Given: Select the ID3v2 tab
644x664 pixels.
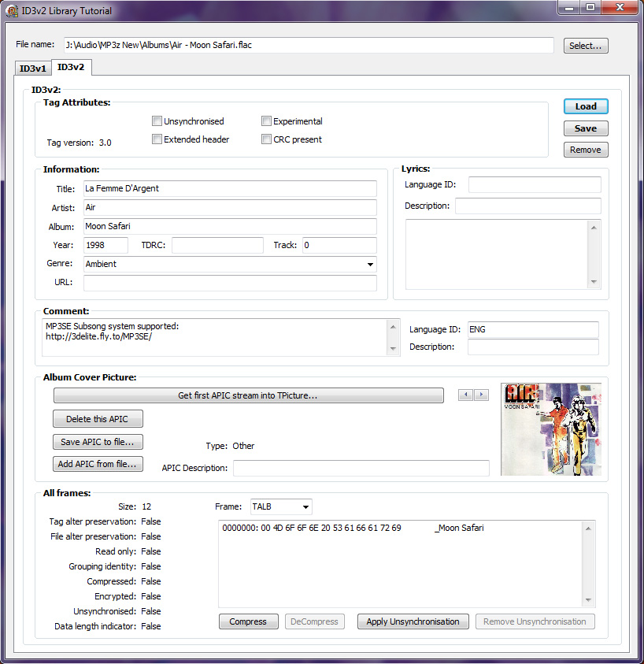Looking at the screenshot, I should pyautogui.click(x=71, y=68).
